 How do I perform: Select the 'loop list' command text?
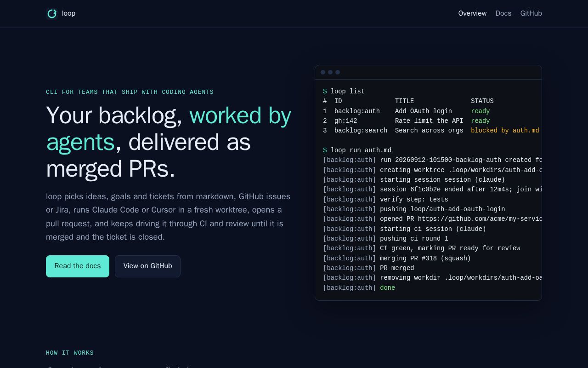coord(348,92)
